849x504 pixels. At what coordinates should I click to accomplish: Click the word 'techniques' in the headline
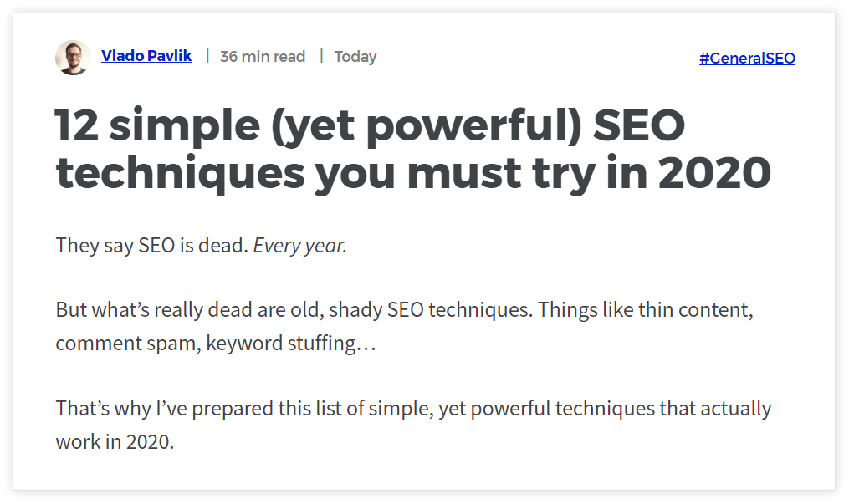181,174
